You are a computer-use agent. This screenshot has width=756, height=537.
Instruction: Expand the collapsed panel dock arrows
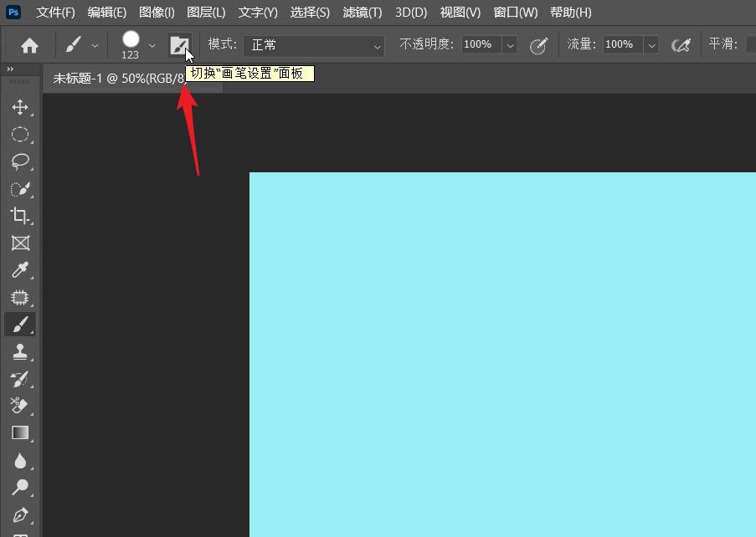pos(8,69)
